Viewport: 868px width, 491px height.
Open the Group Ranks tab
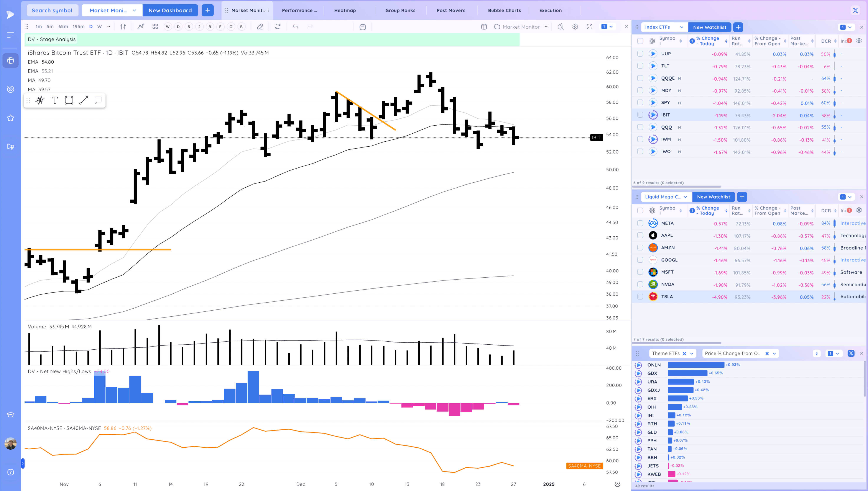pyautogui.click(x=400, y=10)
